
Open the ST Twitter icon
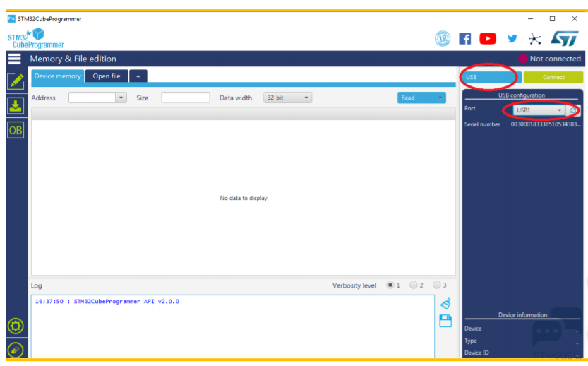[512, 38]
